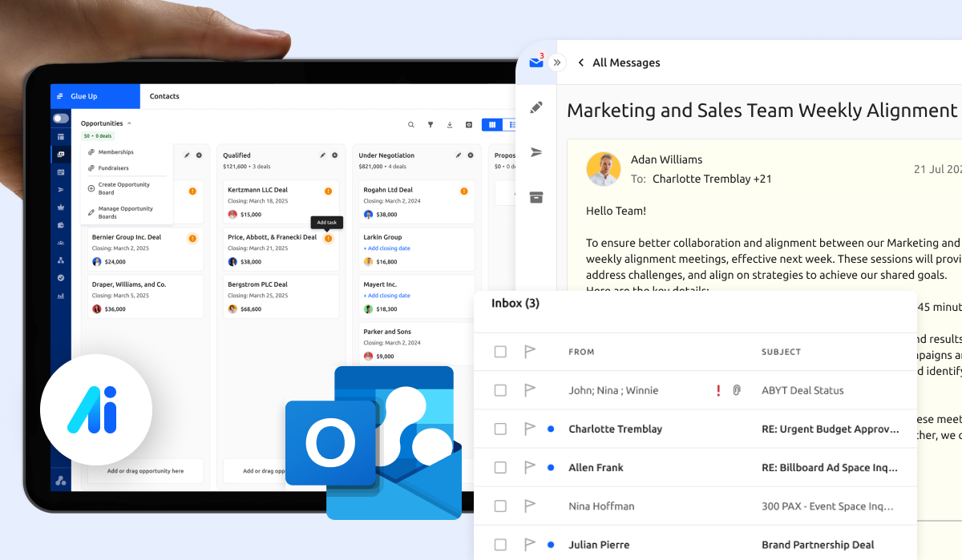962x560 pixels.
Task: Click the export download icon in the toolbar
Action: (449, 125)
